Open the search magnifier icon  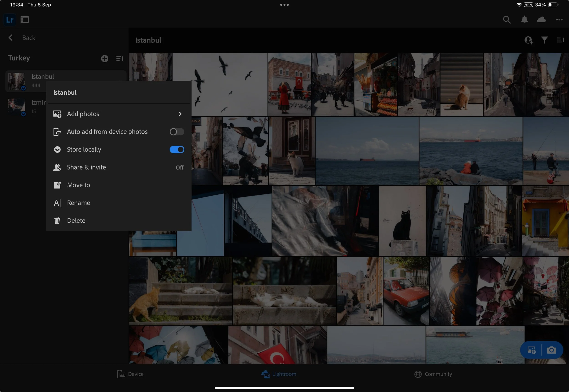click(507, 20)
